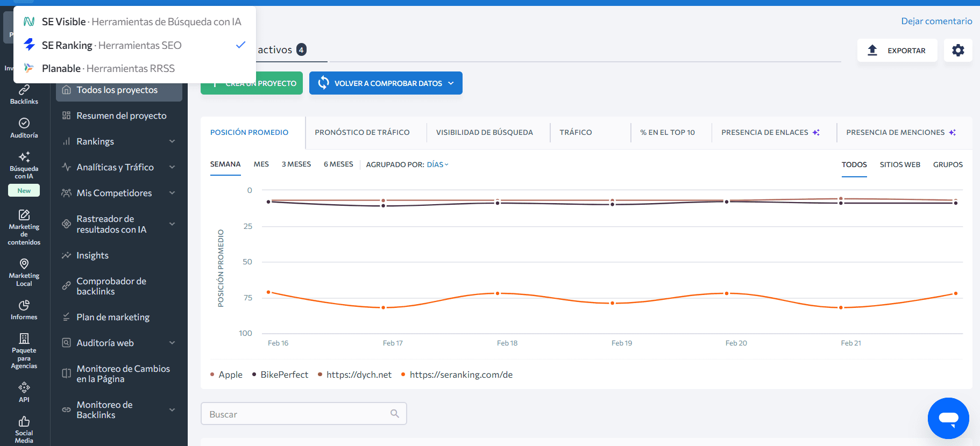Expand the Rankings menu chevron
Viewport: 980px width, 446px height.
pos(172,141)
